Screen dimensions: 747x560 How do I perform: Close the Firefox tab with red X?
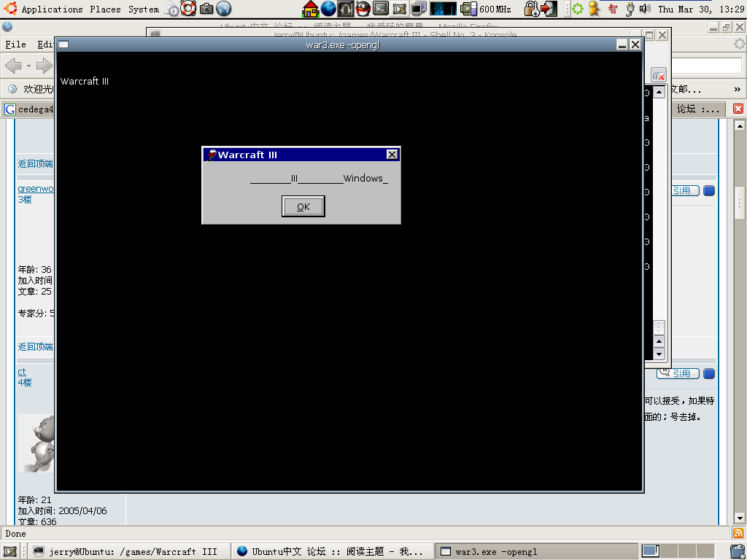click(x=738, y=109)
